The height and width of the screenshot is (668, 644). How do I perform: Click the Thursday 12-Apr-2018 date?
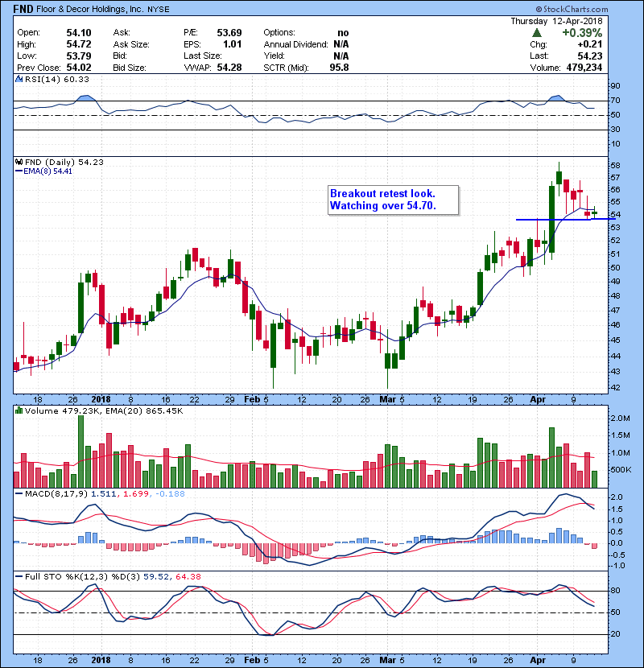click(556, 21)
